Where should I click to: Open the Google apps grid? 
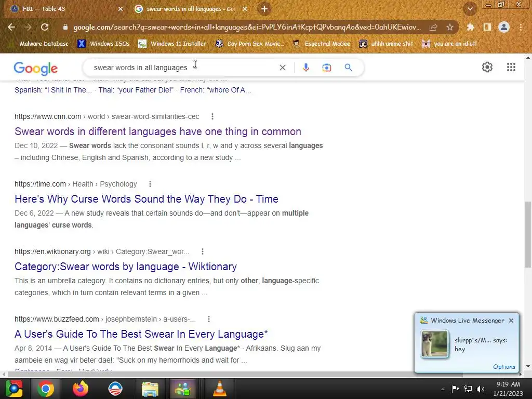[x=511, y=67]
